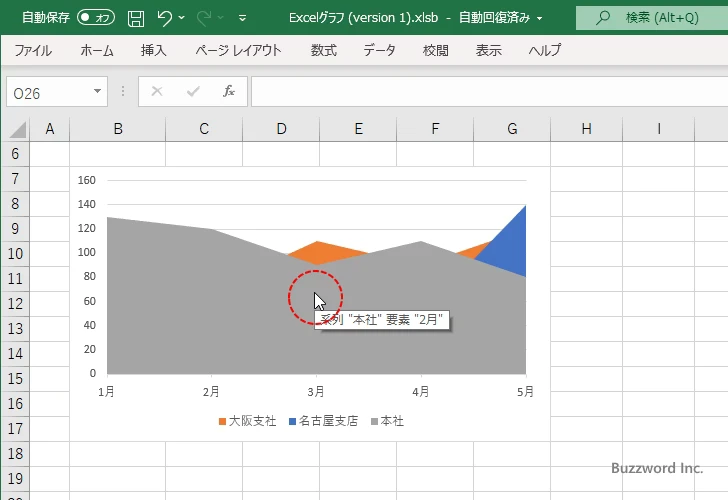The image size is (728, 500).
Task: Open the Name Box dropdown arrow
Action: pyautogui.click(x=97, y=91)
